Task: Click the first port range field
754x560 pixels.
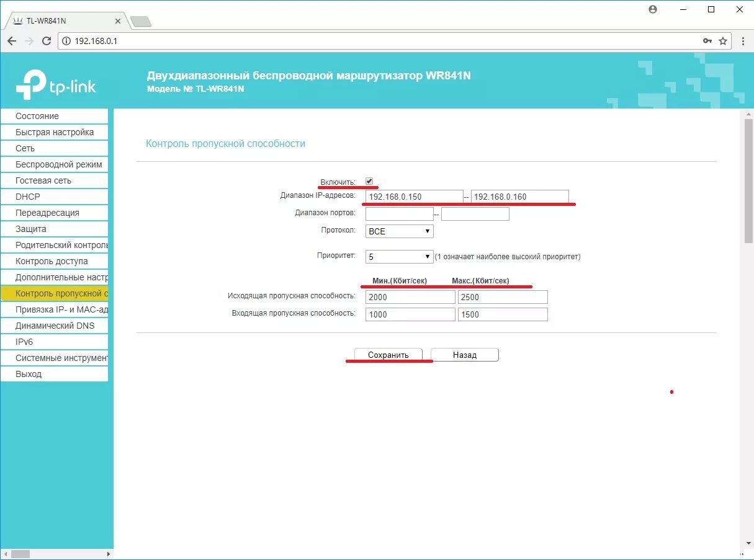Action: (400, 214)
